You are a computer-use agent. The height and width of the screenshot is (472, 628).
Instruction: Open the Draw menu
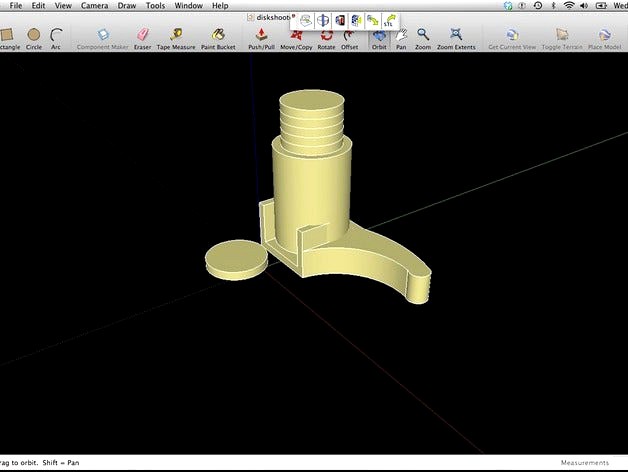pyautogui.click(x=127, y=6)
